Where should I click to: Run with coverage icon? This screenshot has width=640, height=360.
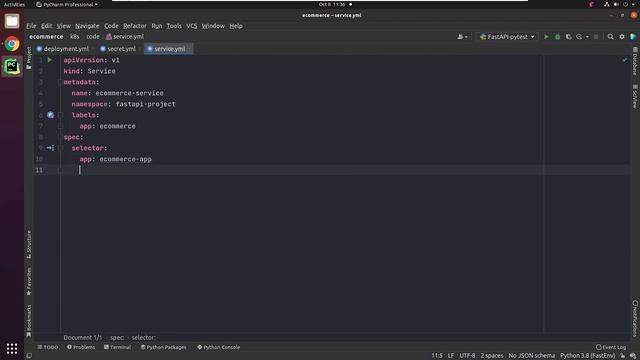[569, 37]
